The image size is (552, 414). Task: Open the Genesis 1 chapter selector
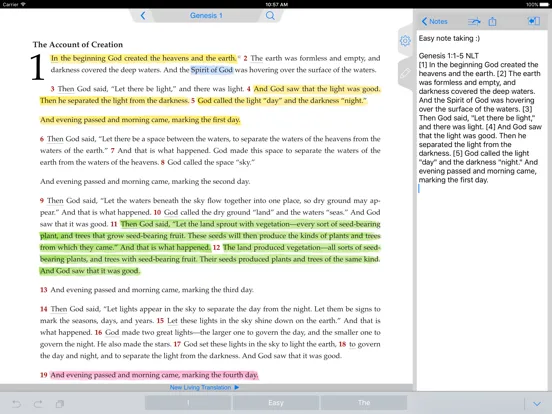pos(206,15)
